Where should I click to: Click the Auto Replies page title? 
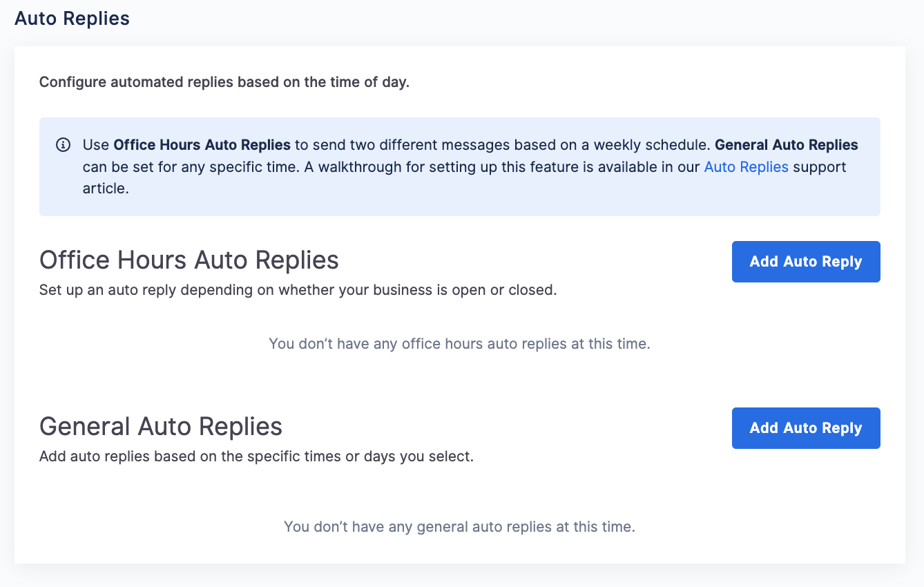click(x=72, y=18)
